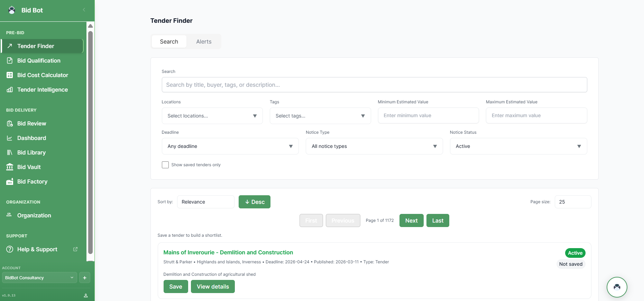Open the Any deadline dropdown
Viewport: 644px width, 301px height.
click(x=230, y=146)
